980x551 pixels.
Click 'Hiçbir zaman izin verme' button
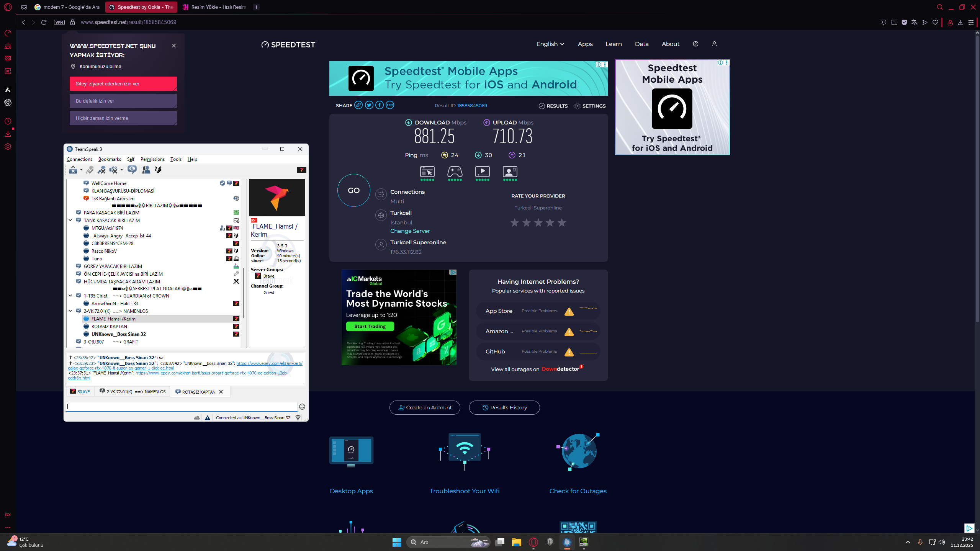(123, 118)
